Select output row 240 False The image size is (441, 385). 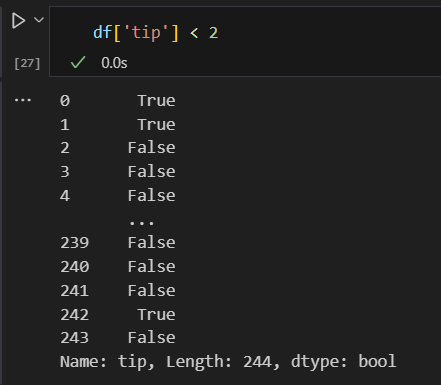[x=118, y=267]
